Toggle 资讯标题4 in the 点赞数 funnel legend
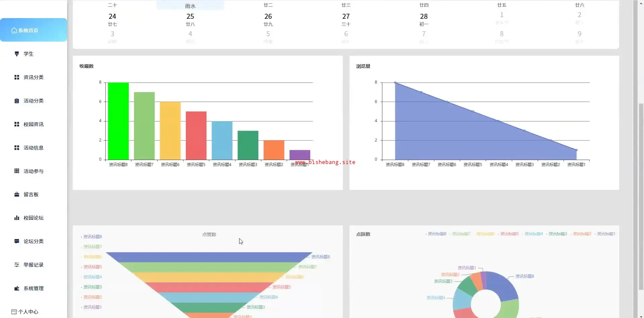The width and height of the screenshot is (644, 318). tap(92, 277)
